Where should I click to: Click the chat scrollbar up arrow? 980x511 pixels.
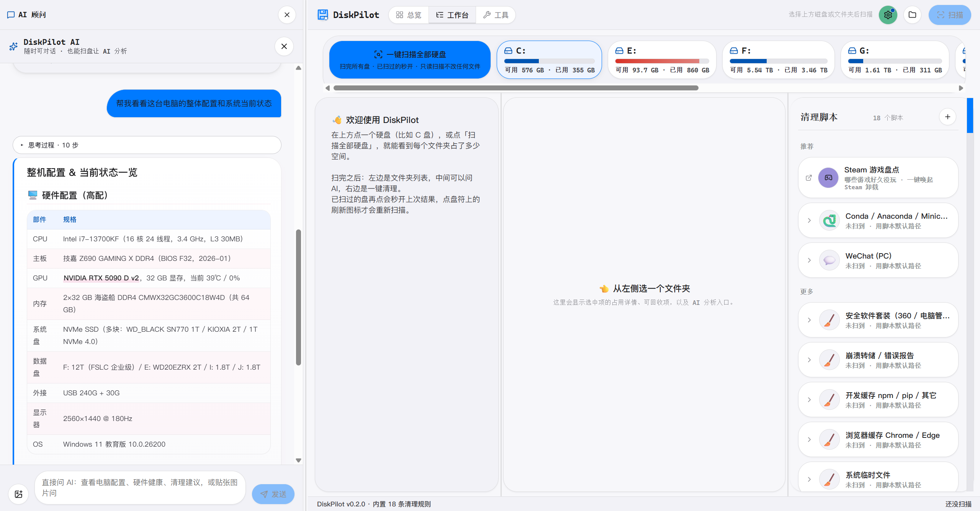(298, 68)
